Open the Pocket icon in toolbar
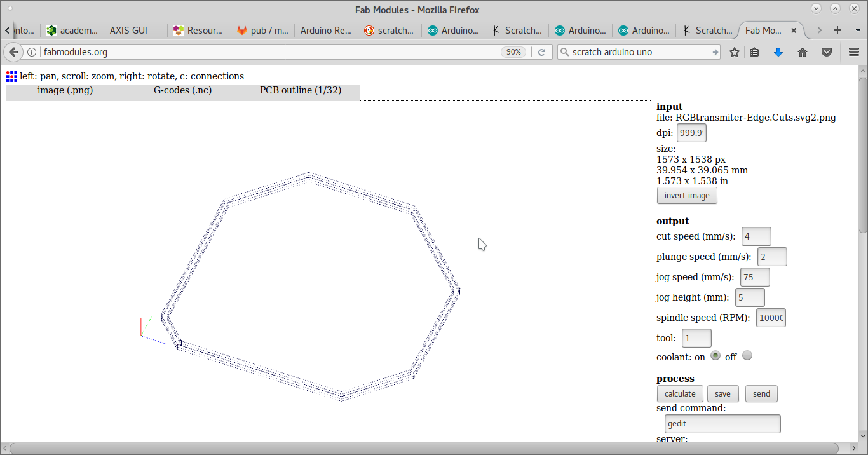 [827, 52]
